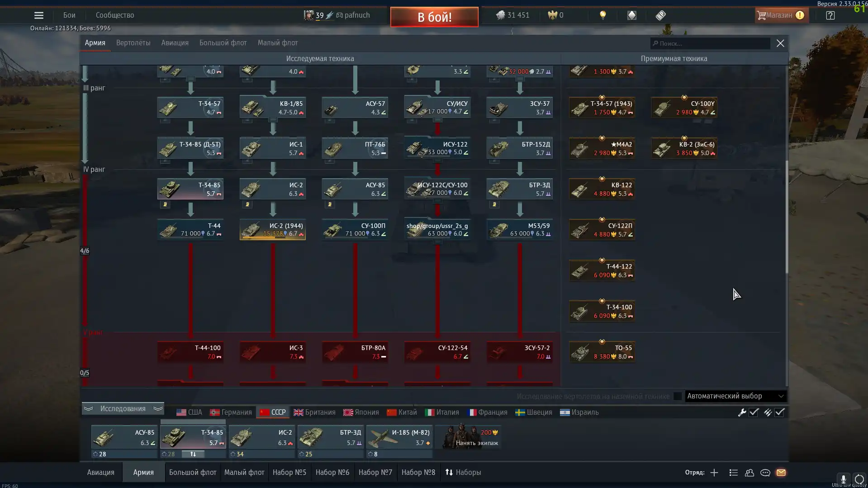Select the Германия nation tab
The height and width of the screenshot is (488, 868).
231,412
